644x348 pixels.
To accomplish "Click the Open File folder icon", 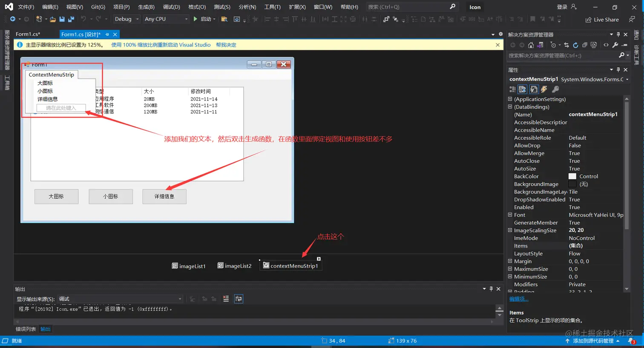I will tap(53, 19).
